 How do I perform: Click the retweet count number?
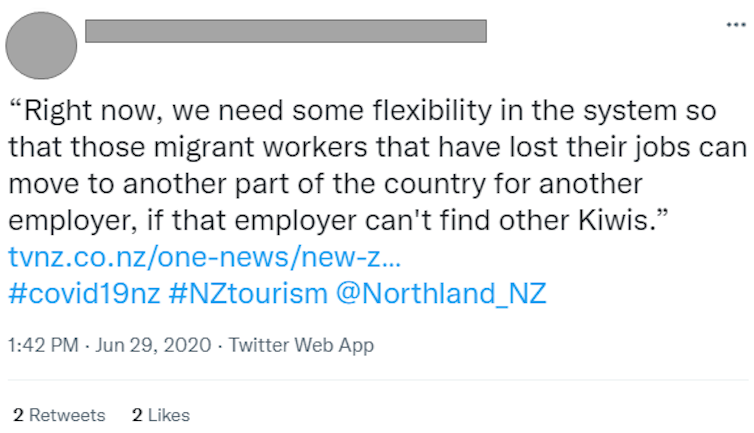(x=18, y=414)
